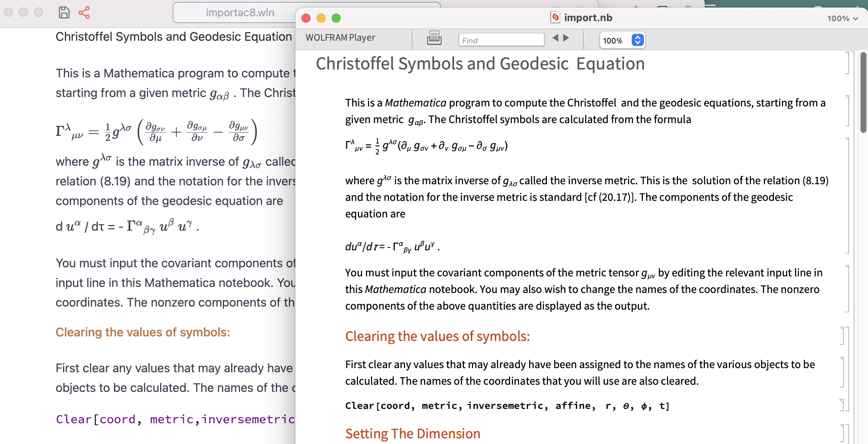The image size is (868, 444).
Task: Click the Find search field
Action: pyautogui.click(x=501, y=40)
